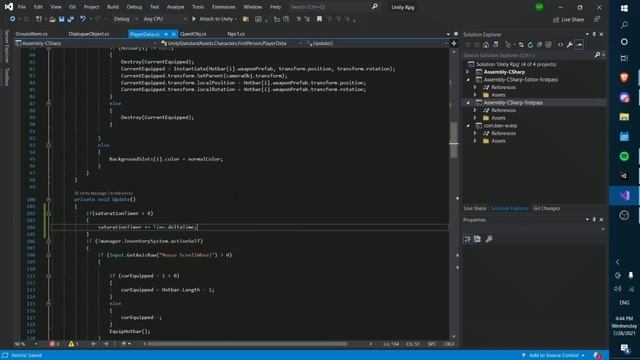Screen dimensions: 640x360
Task: Click the split editor plus icon
Action: 454,43
